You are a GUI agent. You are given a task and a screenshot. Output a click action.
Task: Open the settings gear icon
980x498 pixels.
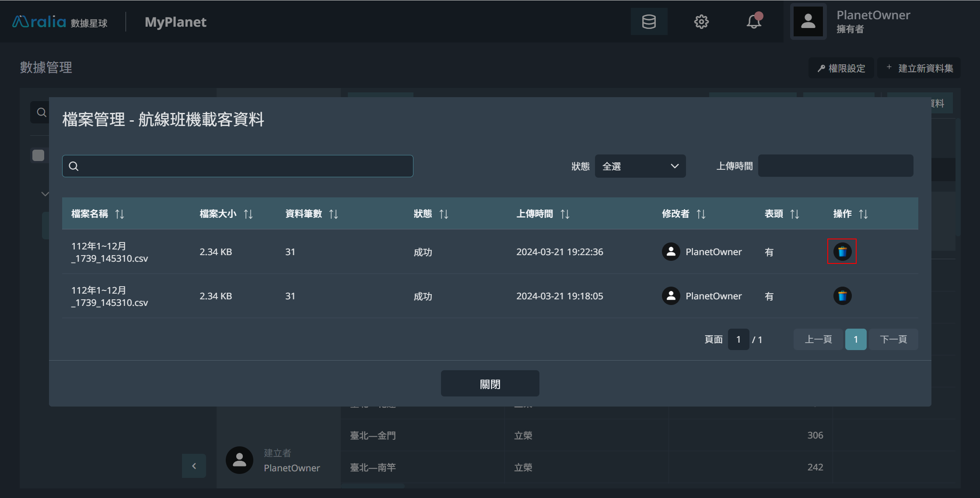pos(701,21)
